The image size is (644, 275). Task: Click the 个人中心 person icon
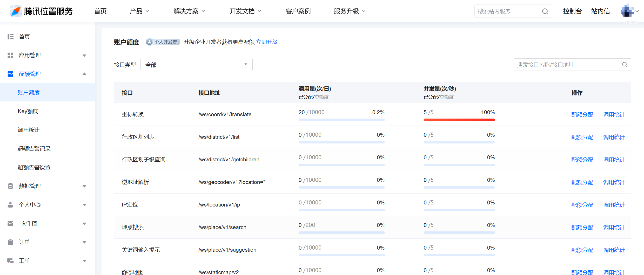click(x=10, y=205)
